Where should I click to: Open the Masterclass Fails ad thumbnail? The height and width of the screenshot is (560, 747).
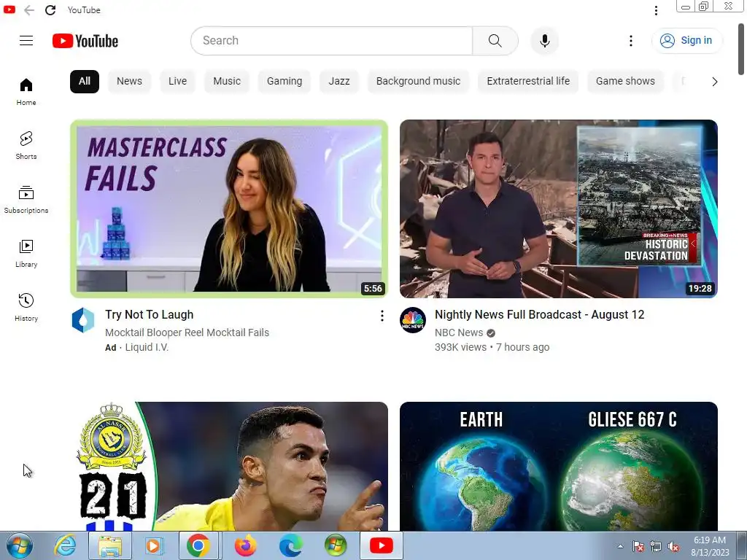[x=229, y=209]
